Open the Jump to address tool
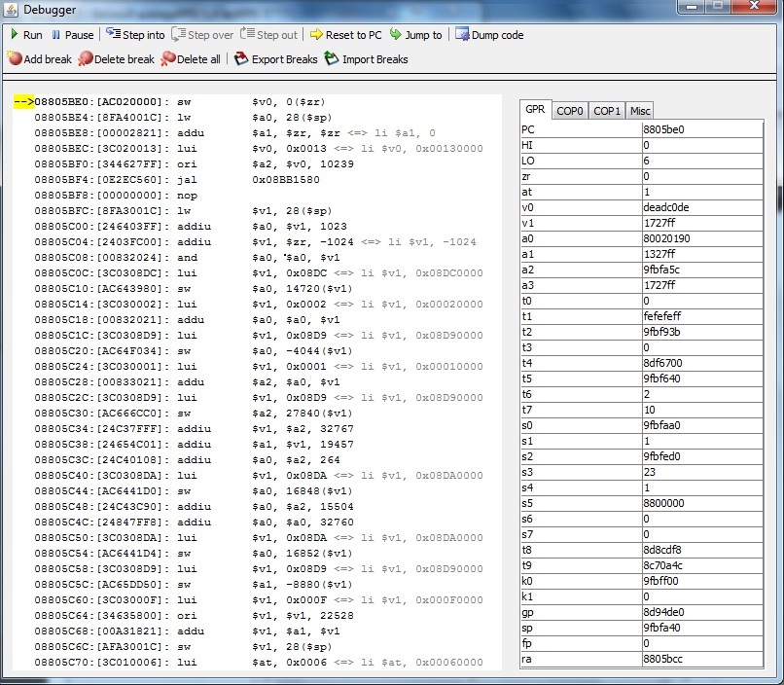This screenshot has width=784, height=685. tap(415, 35)
